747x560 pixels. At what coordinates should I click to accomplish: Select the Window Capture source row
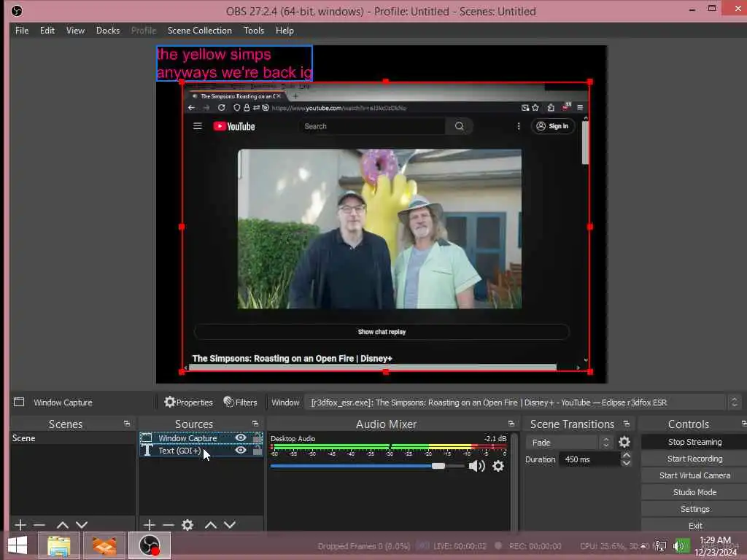point(201,437)
